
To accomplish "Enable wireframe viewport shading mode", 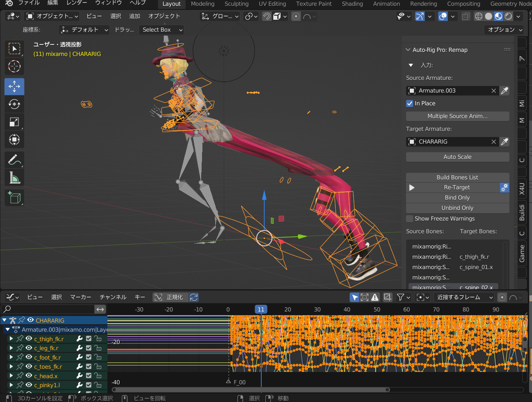I will [478, 16].
